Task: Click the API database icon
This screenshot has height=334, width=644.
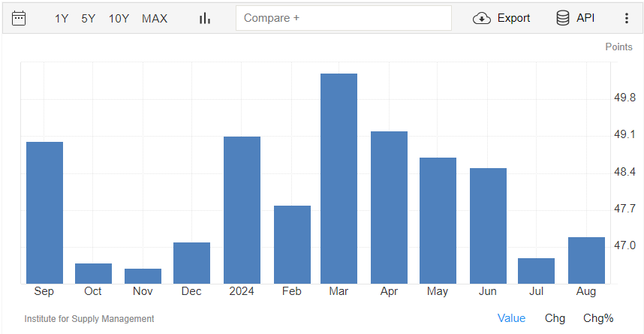Action: click(563, 18)
